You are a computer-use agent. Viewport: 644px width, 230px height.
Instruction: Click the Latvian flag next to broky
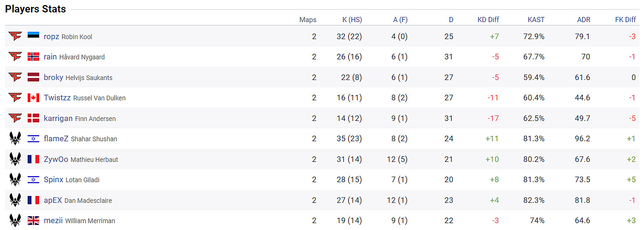[33, 77]
